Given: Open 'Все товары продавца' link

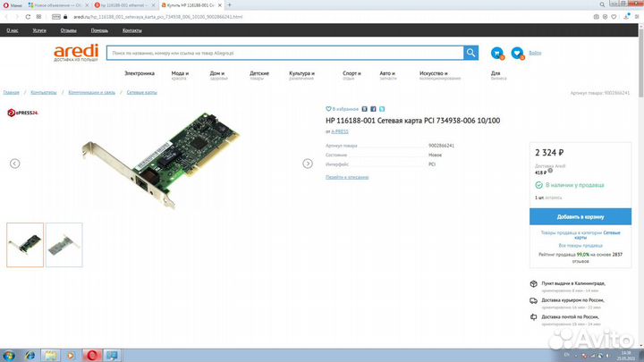Looking at the screenshot, I should click(x=580, y=246).
